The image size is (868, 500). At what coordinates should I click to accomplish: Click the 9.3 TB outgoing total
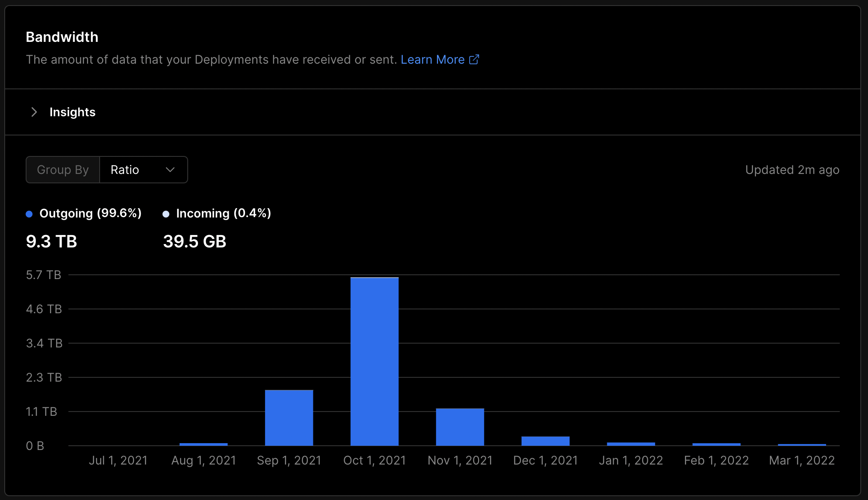click(51, 241)
